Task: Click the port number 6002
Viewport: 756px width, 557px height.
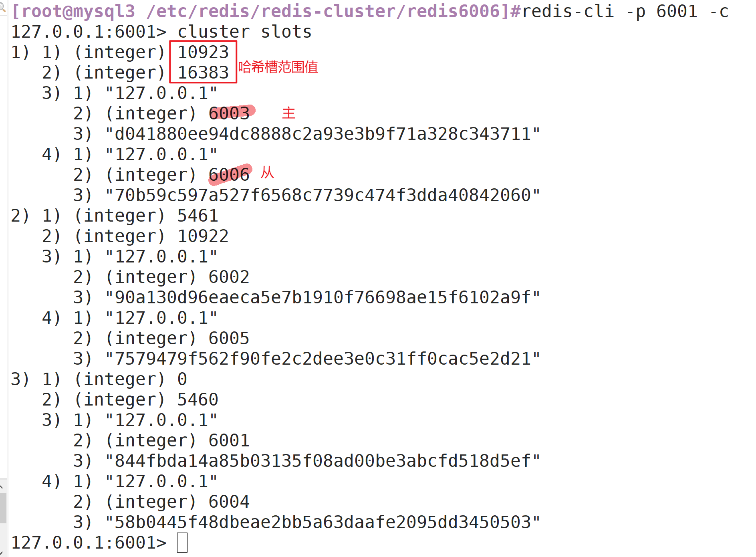Action: [229, 277]
